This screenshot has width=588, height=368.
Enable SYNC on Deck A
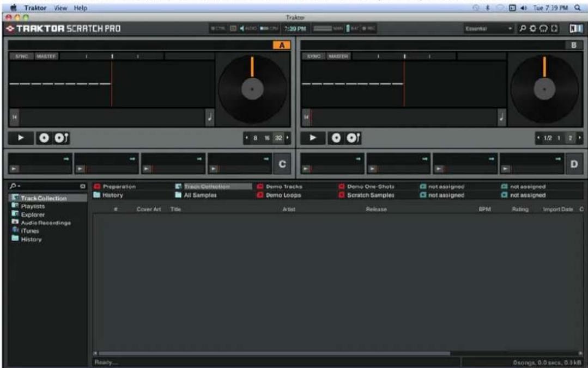(x=22, y=56)
